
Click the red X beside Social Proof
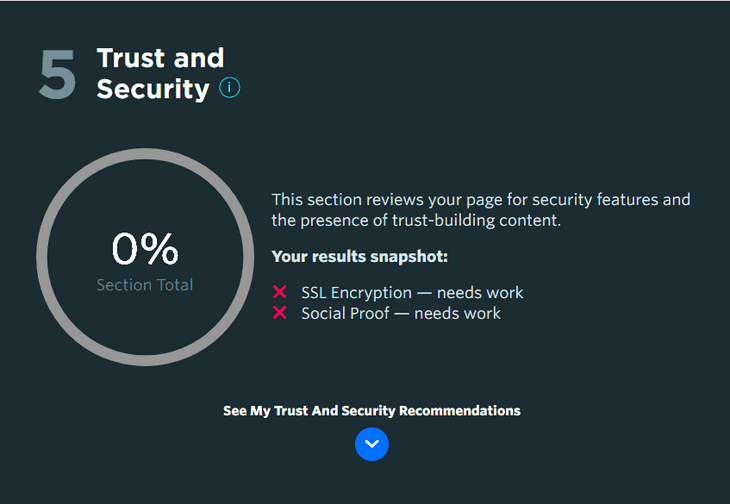tap(279, 313)
